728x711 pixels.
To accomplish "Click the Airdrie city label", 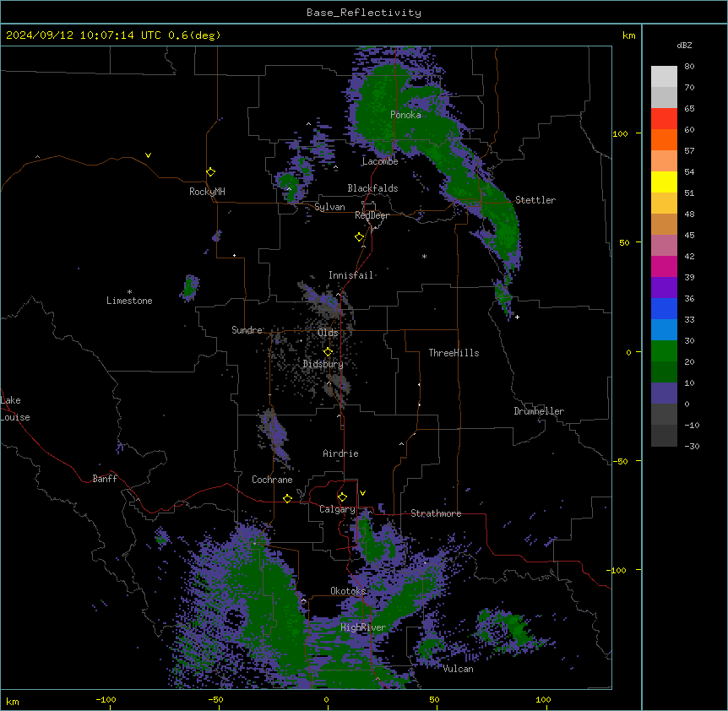I will [341, 453].
